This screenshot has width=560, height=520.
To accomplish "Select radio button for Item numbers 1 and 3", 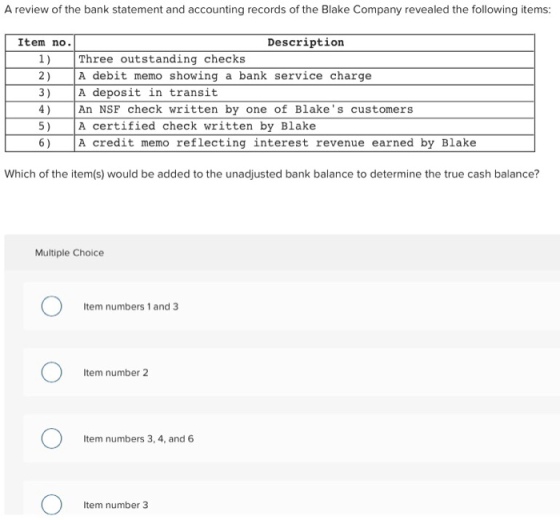I will (51, 306).
